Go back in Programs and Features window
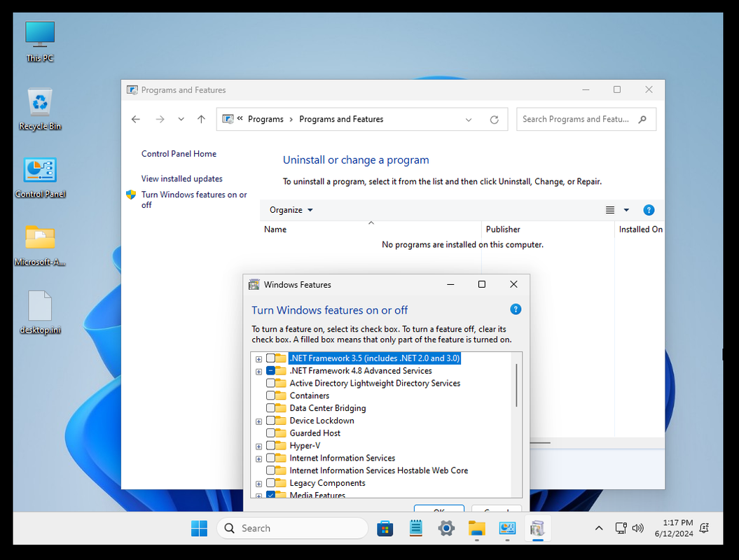Screen dimensions: 739x560 (136, 119)
